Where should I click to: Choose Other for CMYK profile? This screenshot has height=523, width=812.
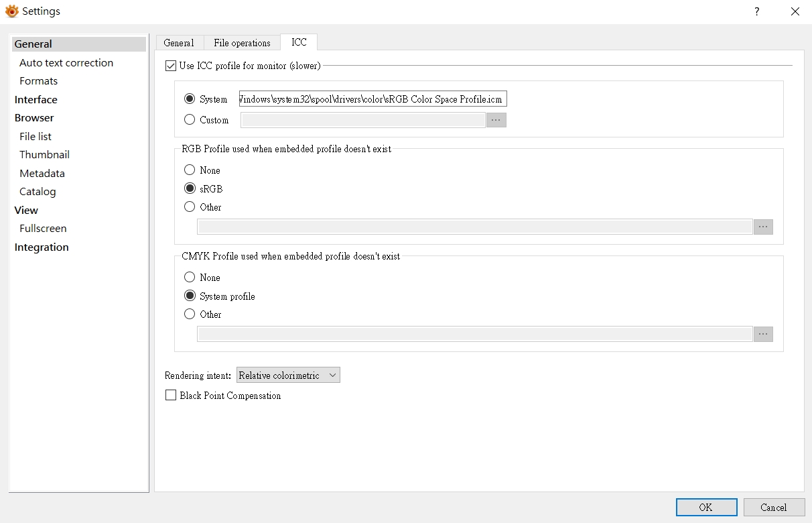tap(190, 314)
